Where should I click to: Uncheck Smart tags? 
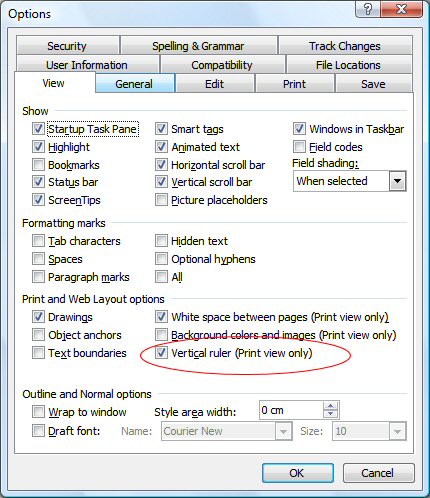coord(161,129)
